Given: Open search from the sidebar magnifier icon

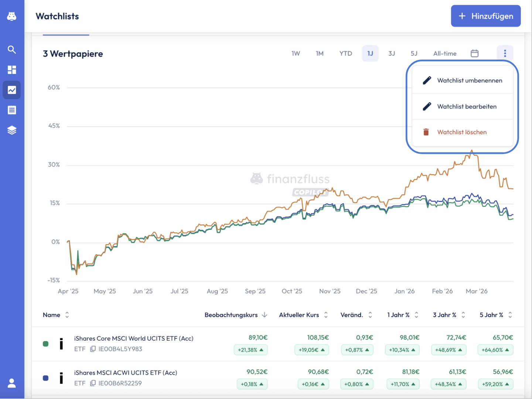Looking at the screenshot, I should tap(12, 50).
